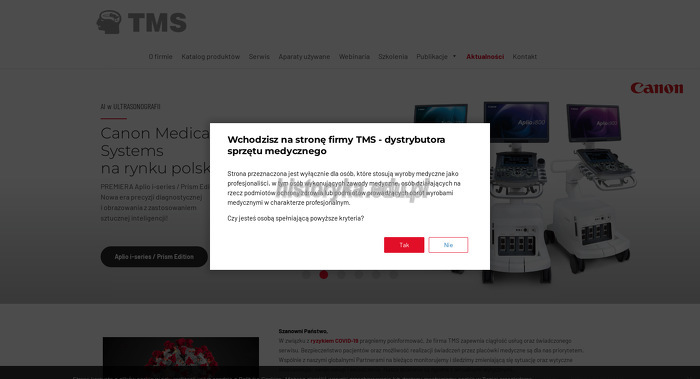Confirm with the Tak button

[404, 245]
